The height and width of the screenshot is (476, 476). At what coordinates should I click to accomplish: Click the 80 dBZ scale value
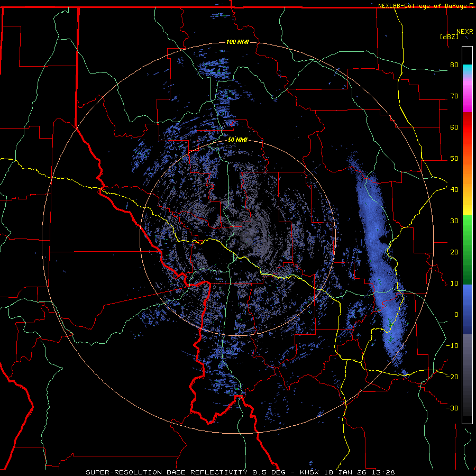click(x=454, y=65)
